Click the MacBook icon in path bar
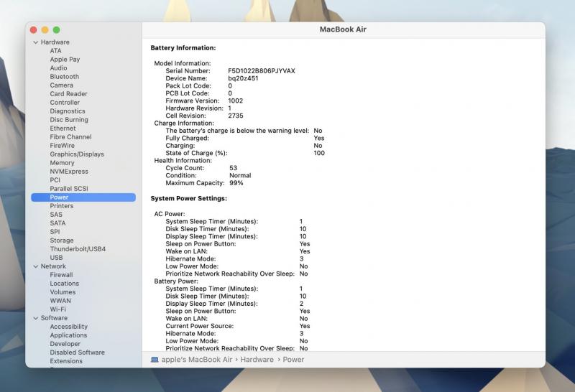The image size is (575, 392). point(155,360)
